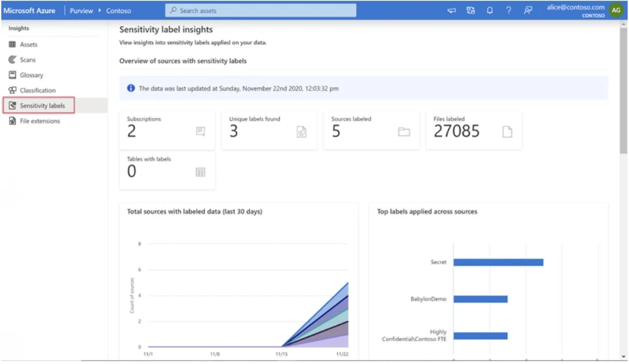Select the Sensitivity labels sidebar item

tap(42, 105)
